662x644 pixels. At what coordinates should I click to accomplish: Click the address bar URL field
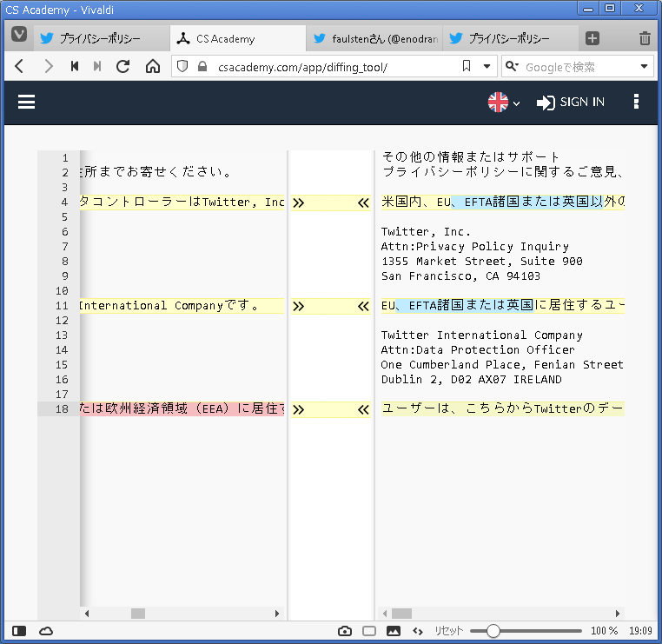click(335, 67)
